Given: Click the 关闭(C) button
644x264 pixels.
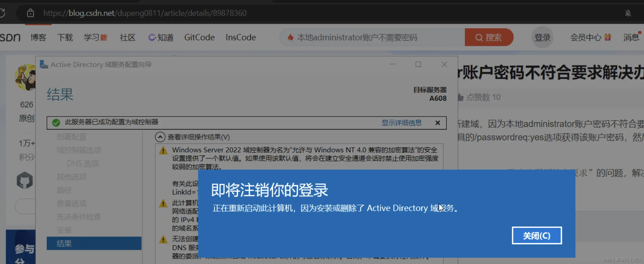Looking at the screenshot, I should click(x=537, y=235).
